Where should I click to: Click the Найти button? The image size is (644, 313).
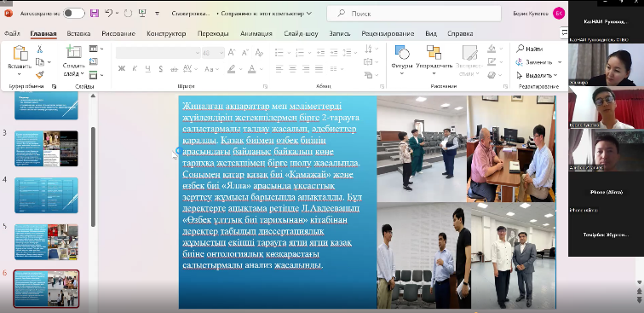530,49
